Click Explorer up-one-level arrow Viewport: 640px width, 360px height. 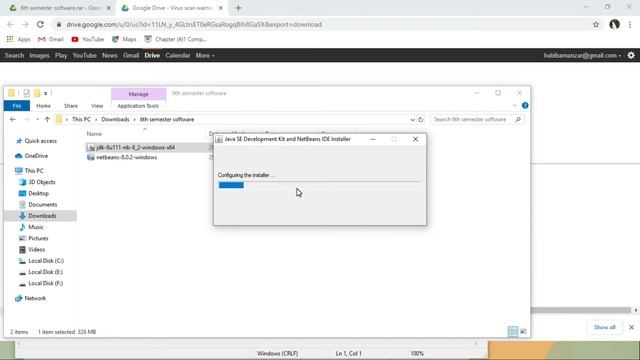[x=47, y=120]
